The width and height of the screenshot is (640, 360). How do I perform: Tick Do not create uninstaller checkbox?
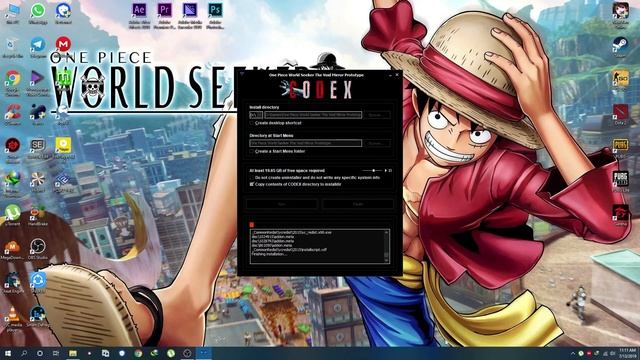coord(252,178)
